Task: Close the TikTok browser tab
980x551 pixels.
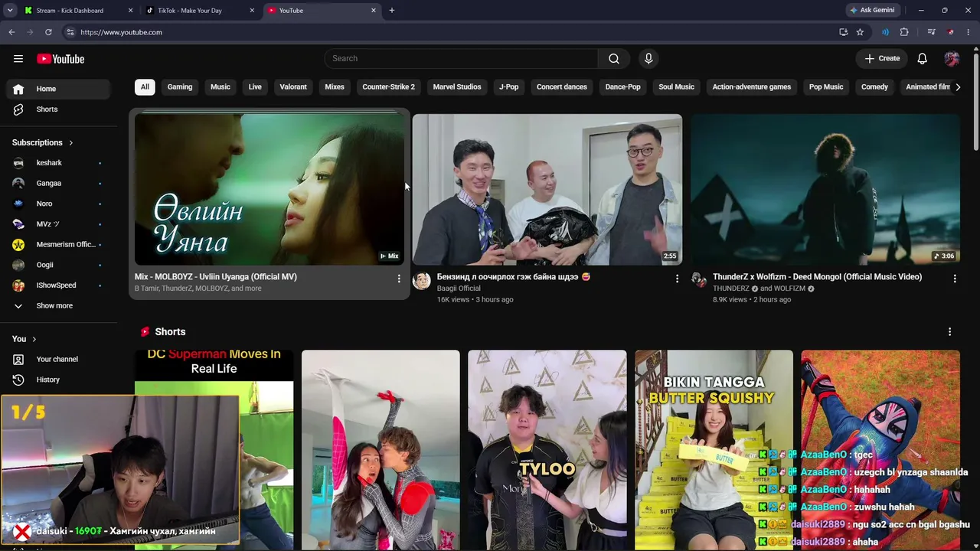Action: (x=252, y=11)
